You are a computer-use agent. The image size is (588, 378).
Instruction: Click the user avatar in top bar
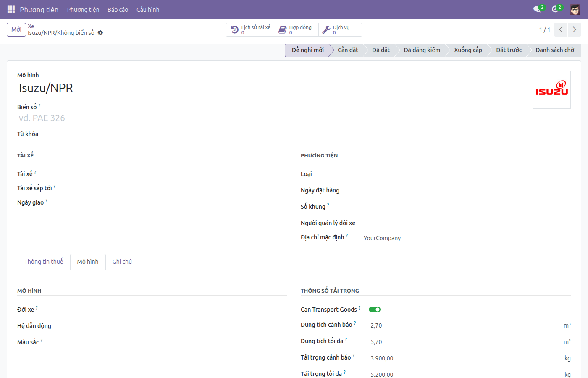[x=575, y=9]
